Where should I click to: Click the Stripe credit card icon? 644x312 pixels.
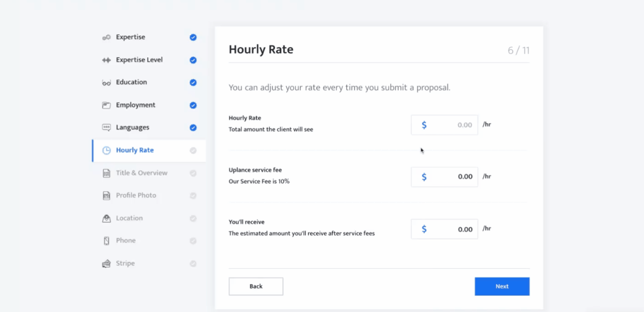tap(106, 263)
